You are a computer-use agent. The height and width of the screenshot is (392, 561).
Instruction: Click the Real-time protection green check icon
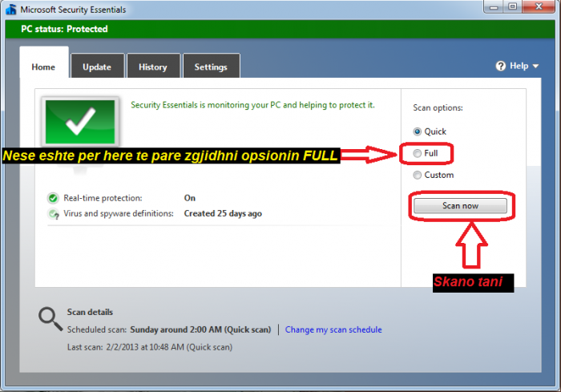tap(53, 198)
